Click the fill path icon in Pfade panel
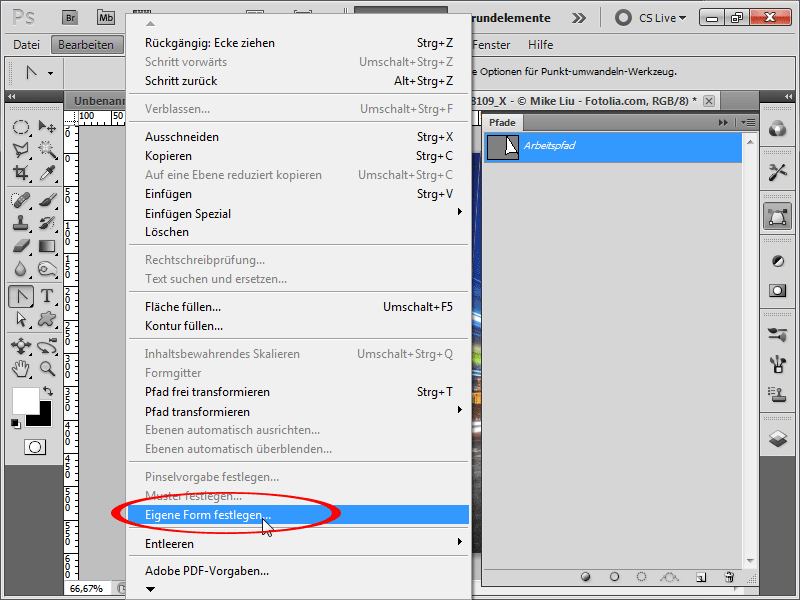The width and height of the screenshot is (800, 600). (586, 577)
